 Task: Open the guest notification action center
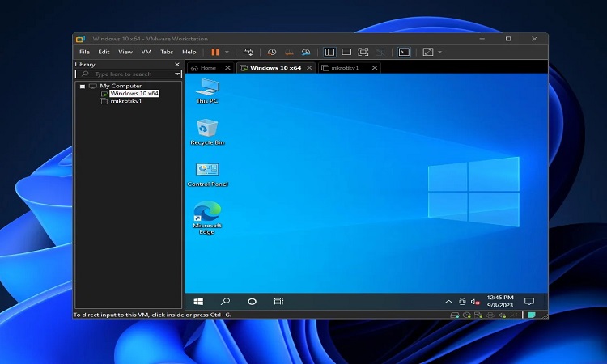[x=529, y=302]
